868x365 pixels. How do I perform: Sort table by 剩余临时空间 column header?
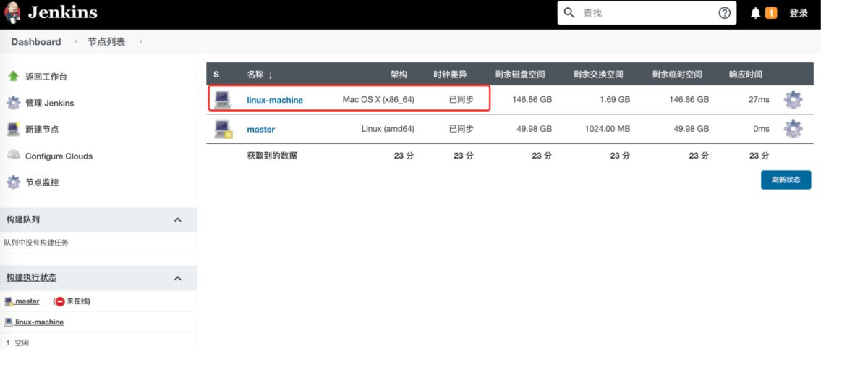point(677,75)
